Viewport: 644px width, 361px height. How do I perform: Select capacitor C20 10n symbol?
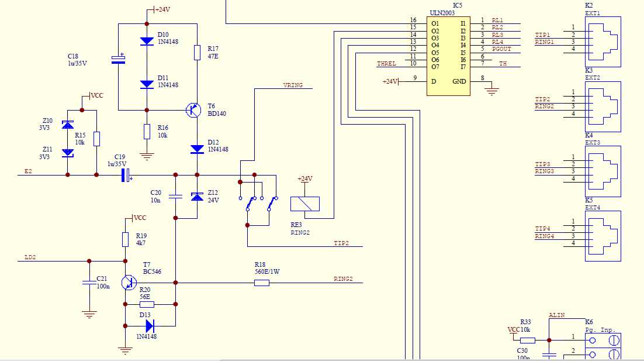coord(175,197)
